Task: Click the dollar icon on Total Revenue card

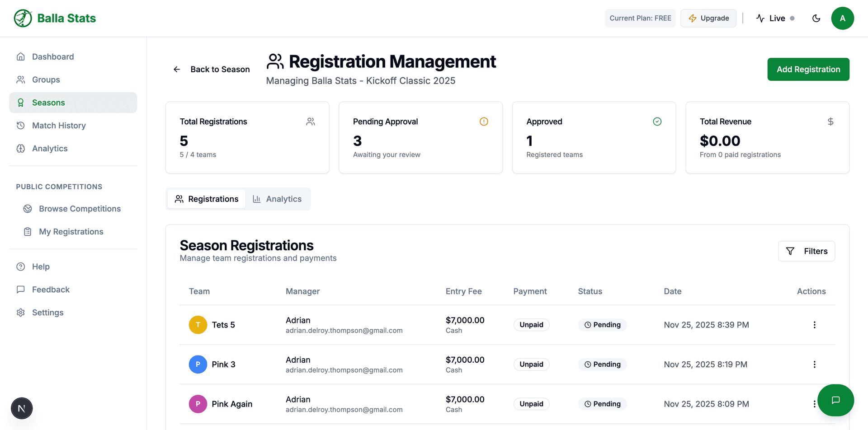Action: coord(830,121)
